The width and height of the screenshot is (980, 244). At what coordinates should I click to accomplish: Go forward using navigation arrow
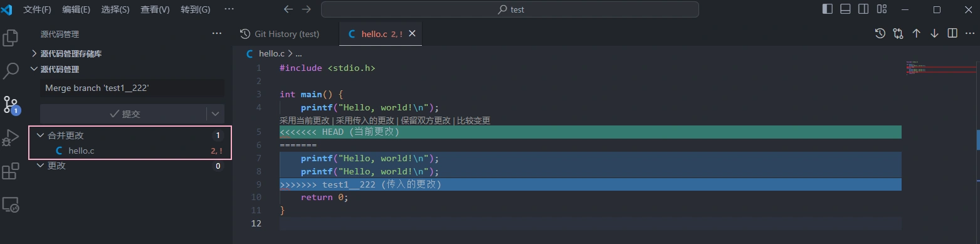[x=306, y=9]
